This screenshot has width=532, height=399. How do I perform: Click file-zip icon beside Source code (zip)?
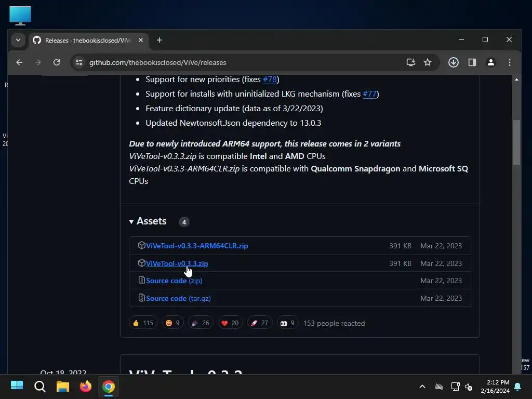click(141, 280)
